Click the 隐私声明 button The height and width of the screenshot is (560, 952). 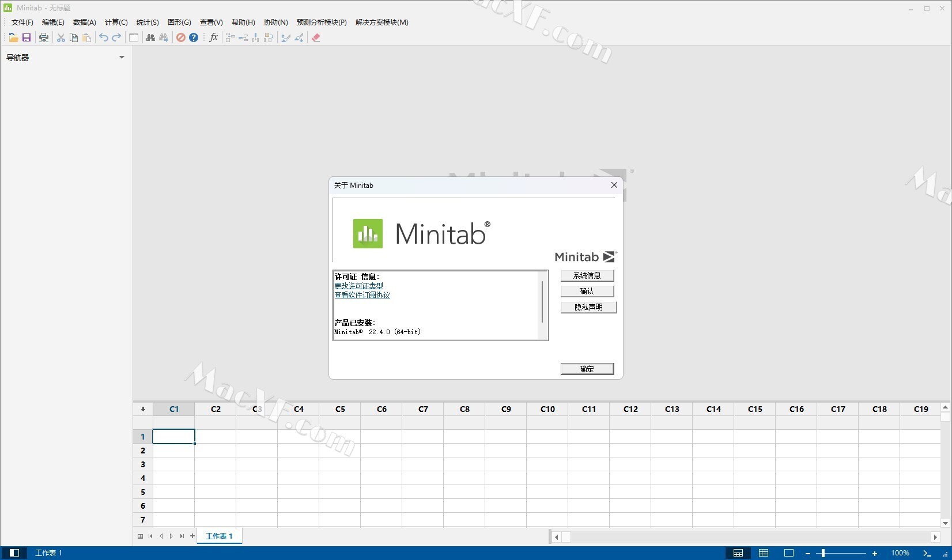click(x=588, y=307)
